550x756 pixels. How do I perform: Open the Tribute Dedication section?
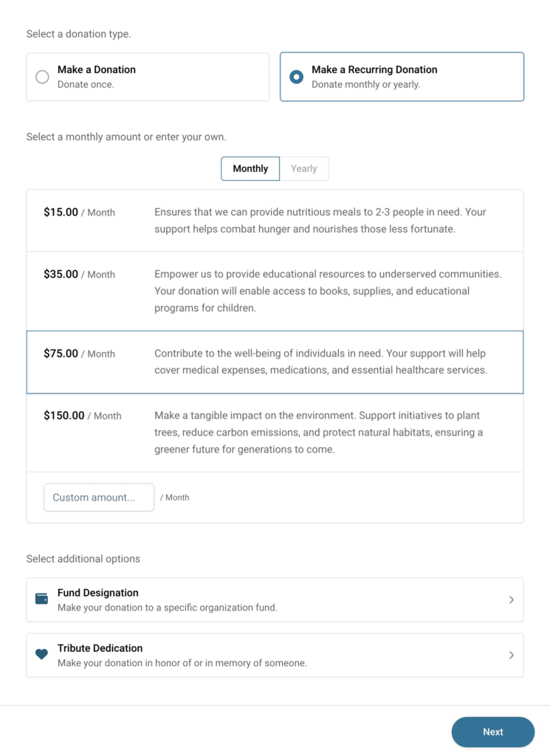pos(275,655)
